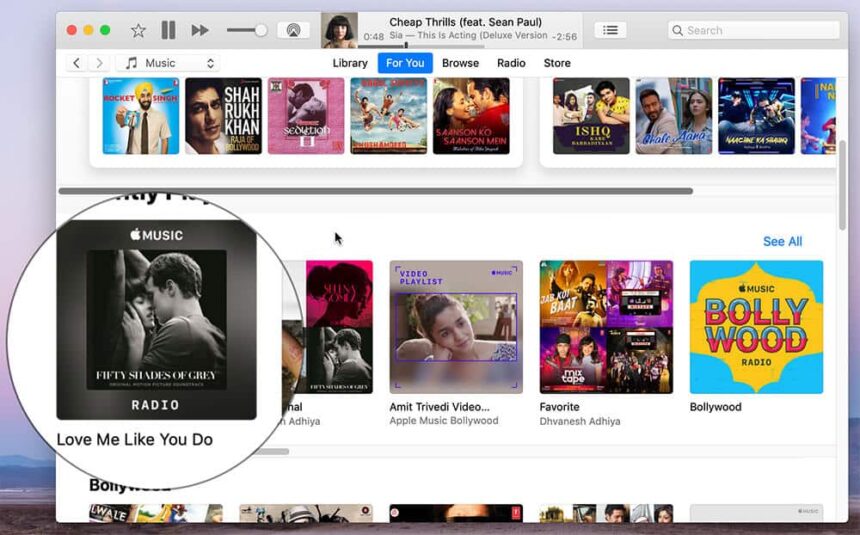Viewport: 860px width, 535px height.
Task: Open the Naachne Ka Shaunq album cover
Action: (756, 116)
